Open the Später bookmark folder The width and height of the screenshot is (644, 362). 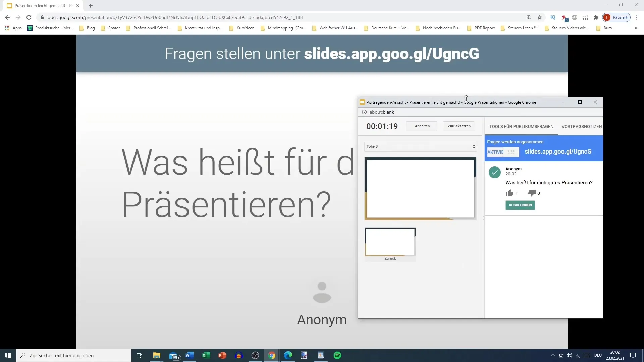pos(110,28)
